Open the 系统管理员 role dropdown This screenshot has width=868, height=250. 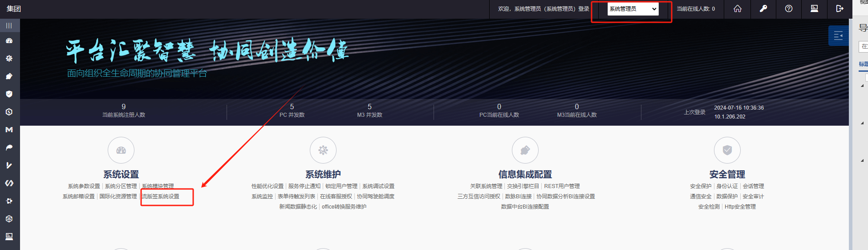[x=633, y=9]
